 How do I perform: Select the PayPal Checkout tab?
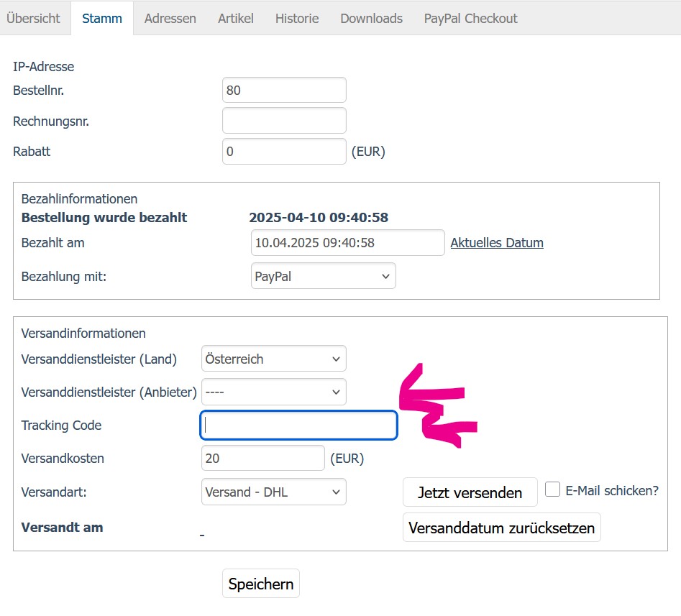tap(470, 19)
